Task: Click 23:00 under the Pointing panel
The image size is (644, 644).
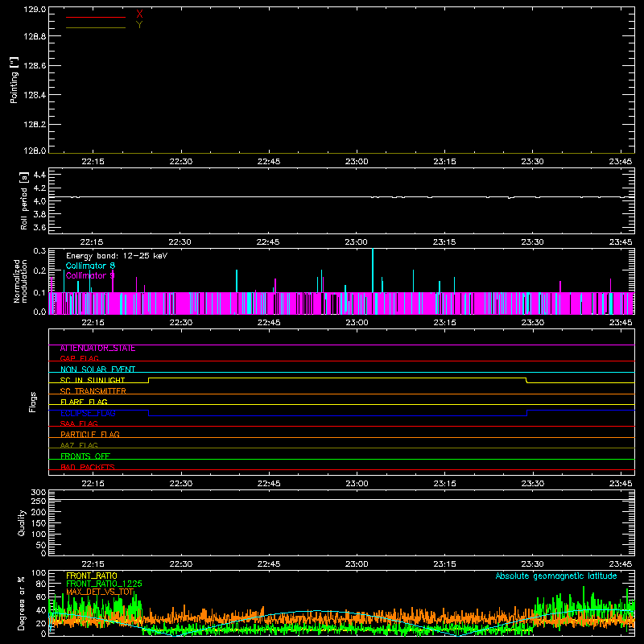Action: coord(357,162)
